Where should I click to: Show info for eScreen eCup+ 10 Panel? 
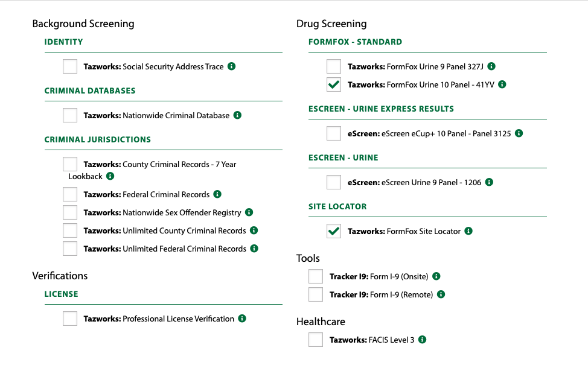coord(519,133)
